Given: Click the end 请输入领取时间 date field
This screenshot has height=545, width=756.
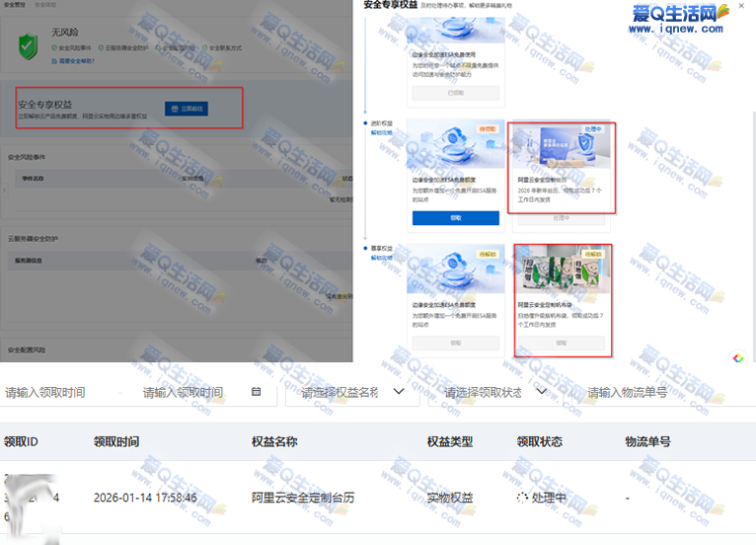Looking at the screenshot, I should 184,393.
